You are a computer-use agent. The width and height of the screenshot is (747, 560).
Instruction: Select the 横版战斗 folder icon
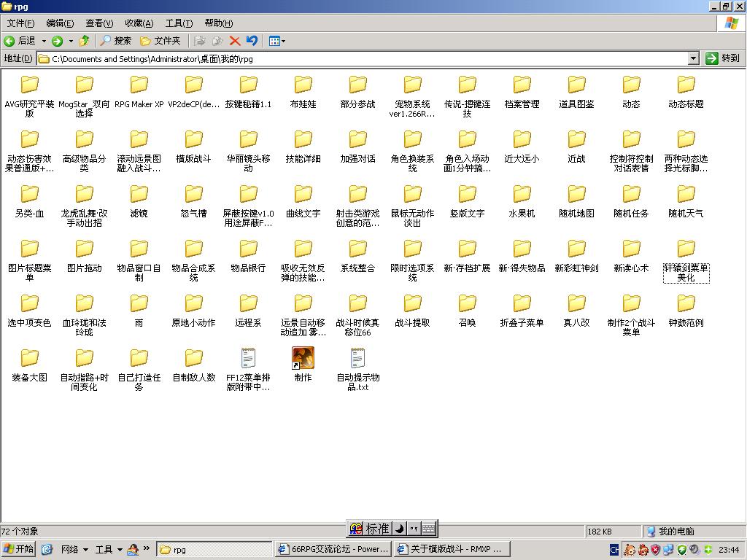click(193, 139)
